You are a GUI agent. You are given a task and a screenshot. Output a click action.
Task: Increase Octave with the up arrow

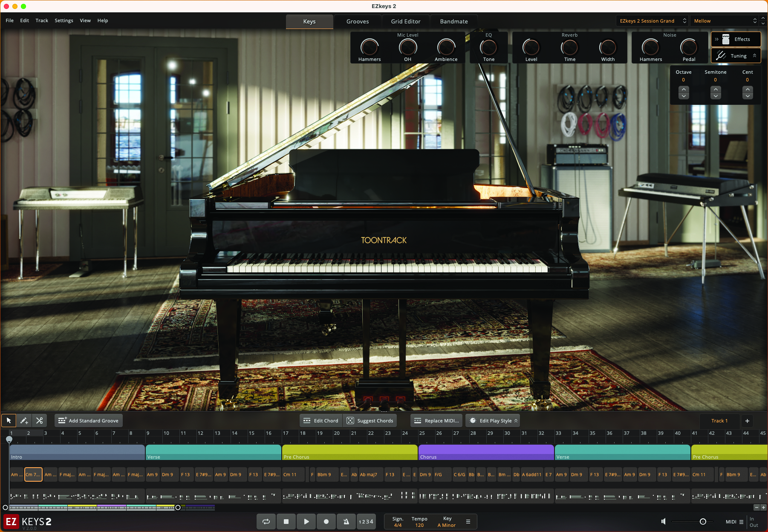tap(684, 90)
